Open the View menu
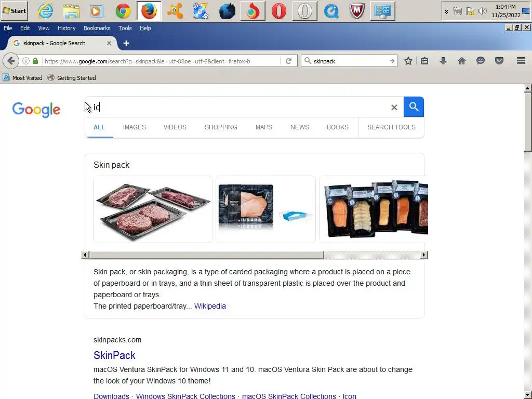 44,28
